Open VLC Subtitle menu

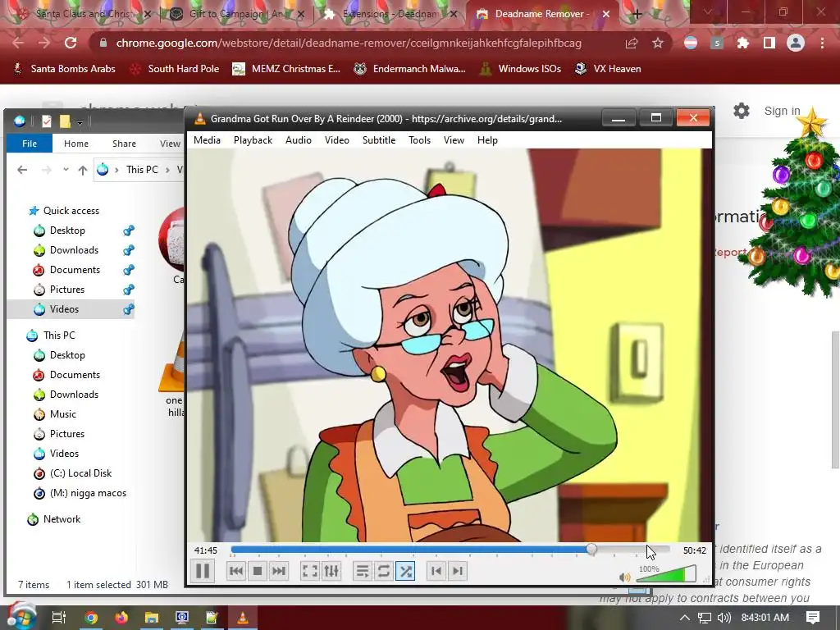(x=379, y=139)
